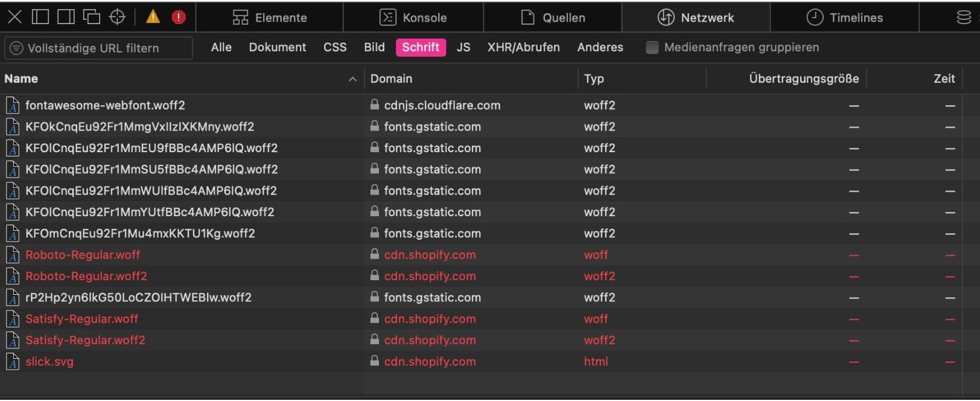Click the yellow warning triangle icon

pyautogui.click(x=153, y=17)
